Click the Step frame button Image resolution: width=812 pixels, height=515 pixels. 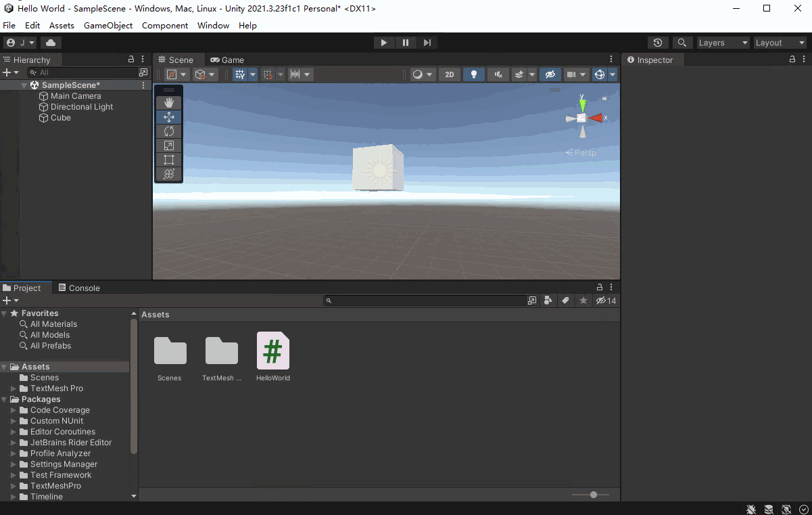(x=427, y=43)
